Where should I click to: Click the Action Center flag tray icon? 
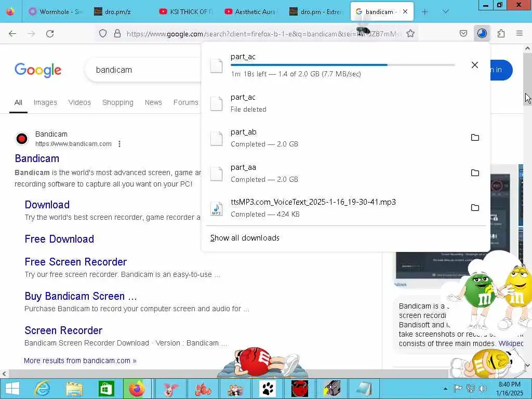pos(458,389)
